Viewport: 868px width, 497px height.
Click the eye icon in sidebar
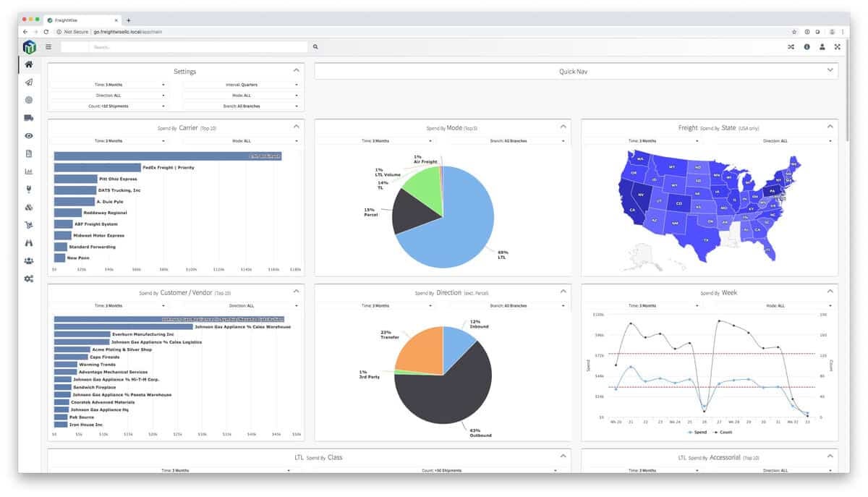coord(29,136)
